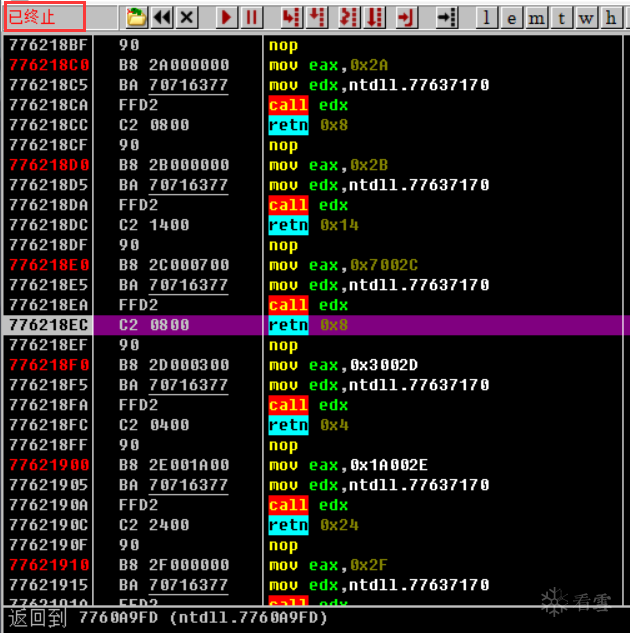The height and width of the screenshot is (633, 630).
Task: Click call edx at address 776218DA
Action: click(308, 205)
